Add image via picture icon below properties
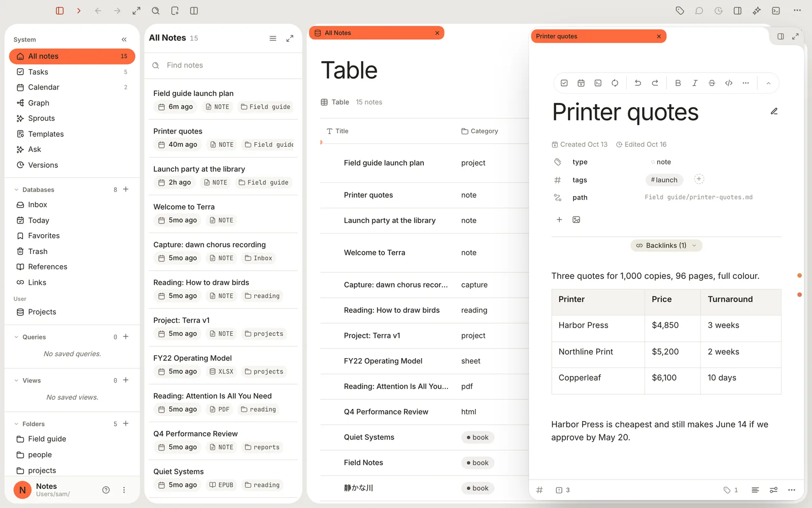The image size is (812, 508). point(577,219)
